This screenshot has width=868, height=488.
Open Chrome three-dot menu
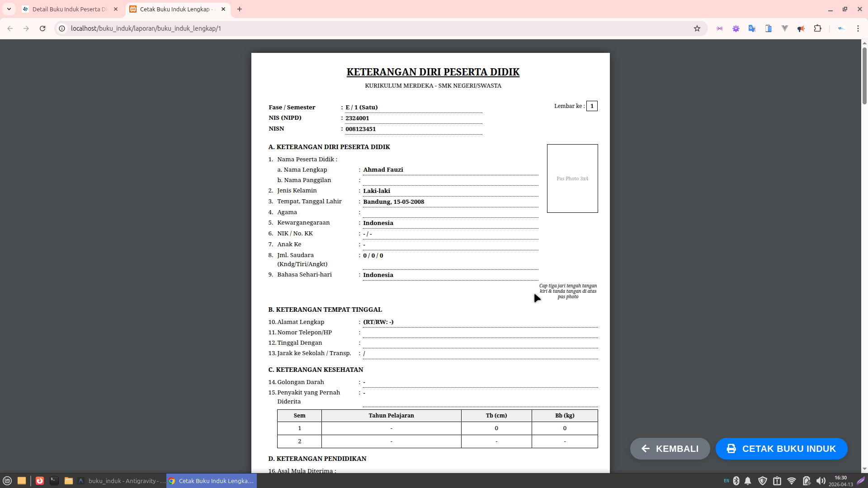coord(858,28)
